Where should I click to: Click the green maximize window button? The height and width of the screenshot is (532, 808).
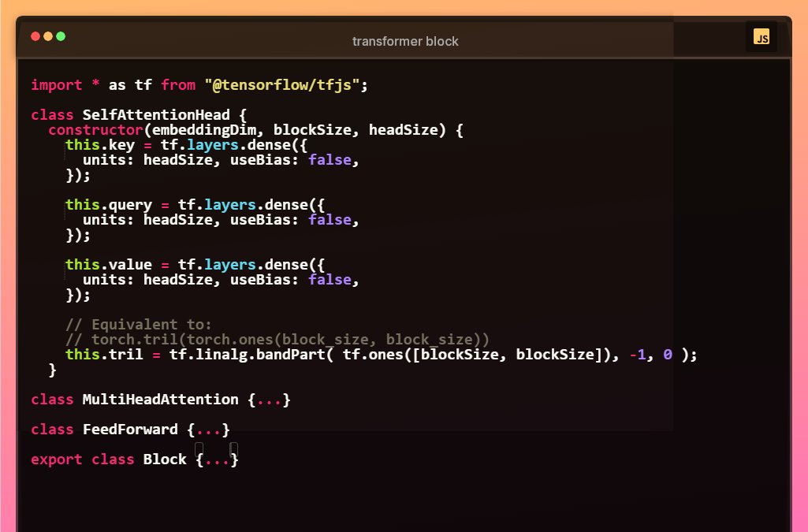tap(61, 36)
